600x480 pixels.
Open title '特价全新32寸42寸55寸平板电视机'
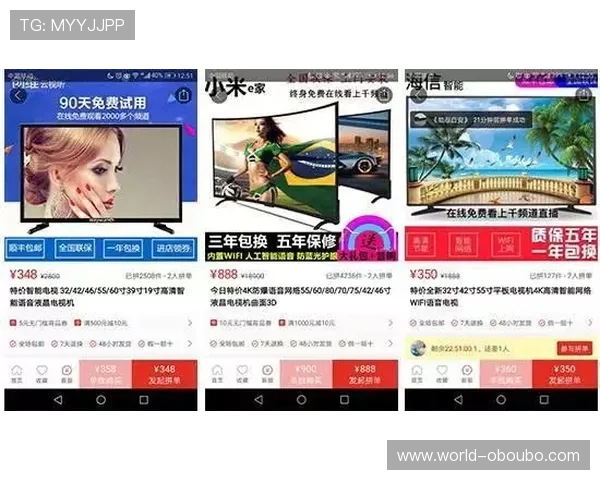[501, 297]
